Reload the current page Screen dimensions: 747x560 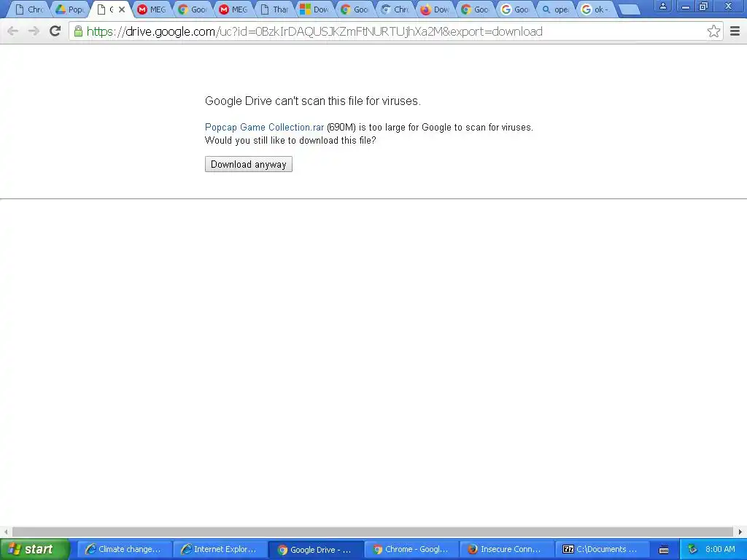pyautogui.click(x=55, y=31)
